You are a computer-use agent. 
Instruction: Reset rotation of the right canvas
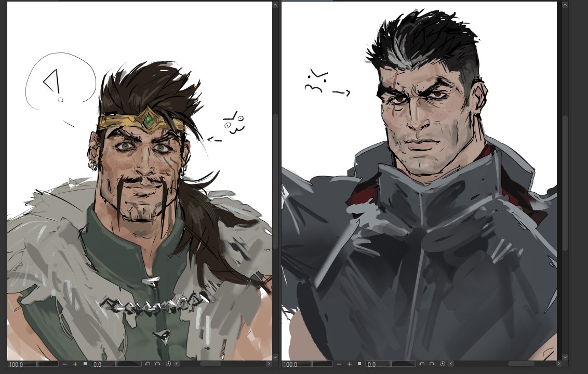pyautogui.click(x=443, y=364)
